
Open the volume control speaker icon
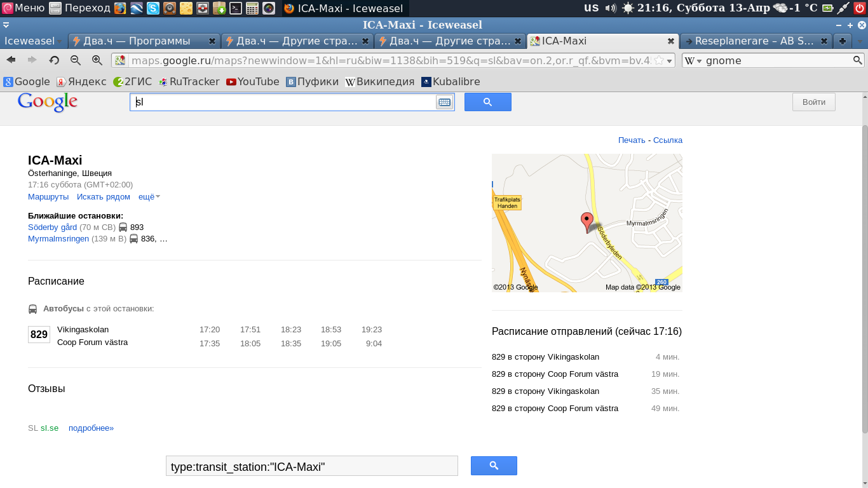[x=611, y=8]
